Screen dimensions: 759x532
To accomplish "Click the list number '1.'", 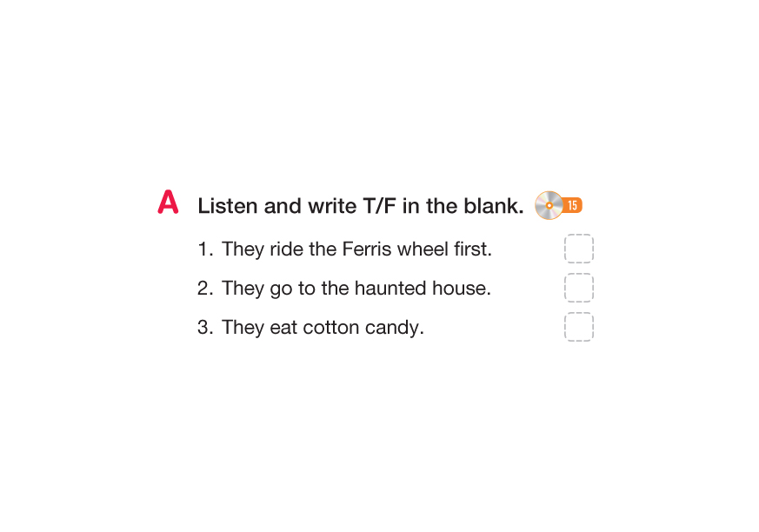I will click(x=205, y=249).
